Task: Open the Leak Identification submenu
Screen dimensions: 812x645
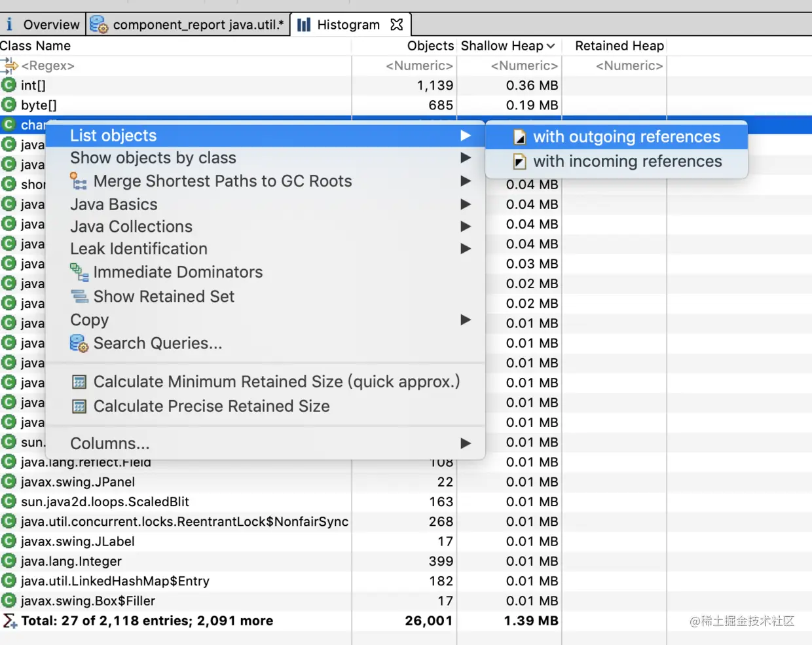Action: click(x=265, y=249)
